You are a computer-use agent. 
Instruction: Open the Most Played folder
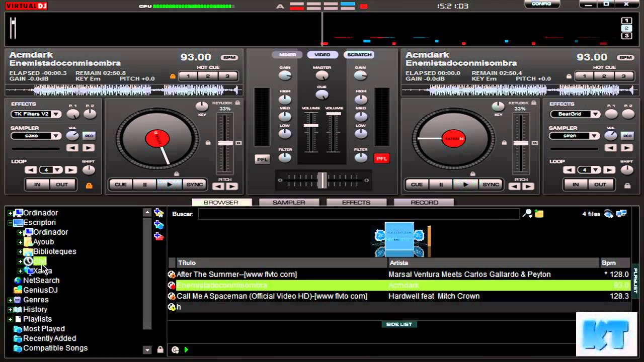click(x=39, y=329)
